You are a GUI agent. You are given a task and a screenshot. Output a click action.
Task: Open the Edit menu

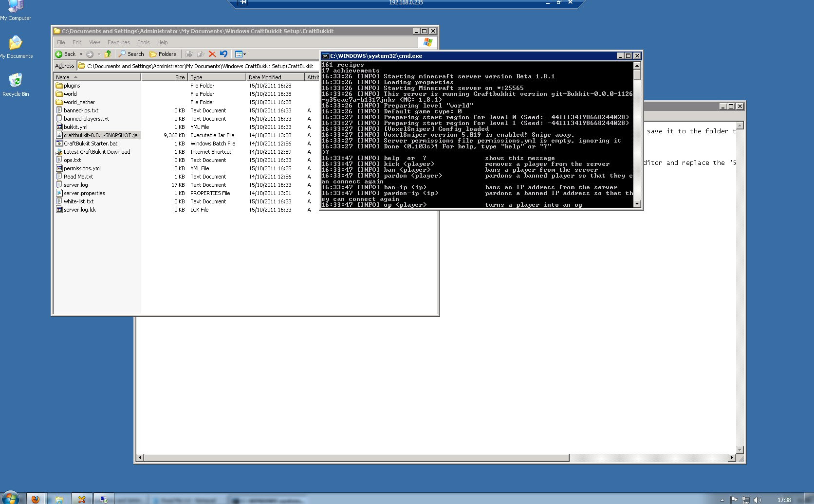[x=77, y=42]
